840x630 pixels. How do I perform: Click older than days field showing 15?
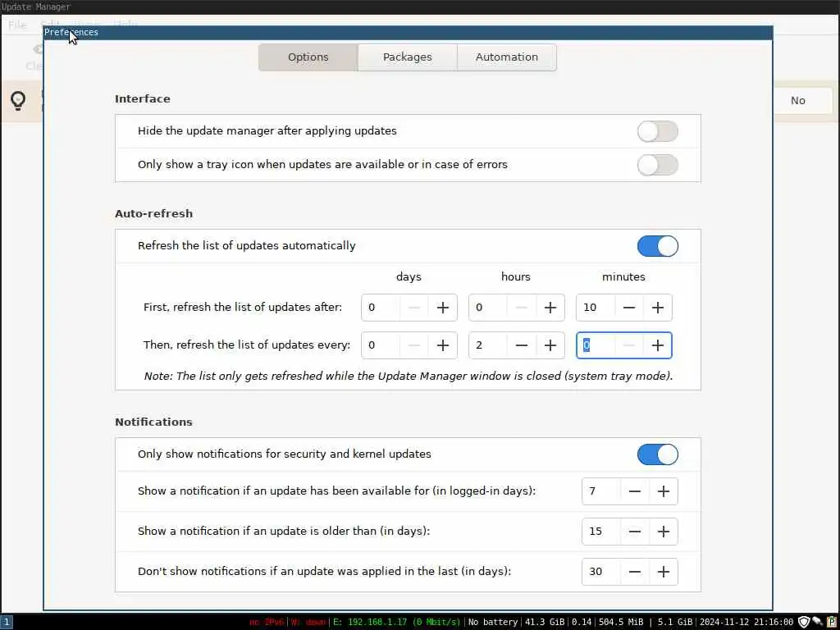(x=601, y=532)
